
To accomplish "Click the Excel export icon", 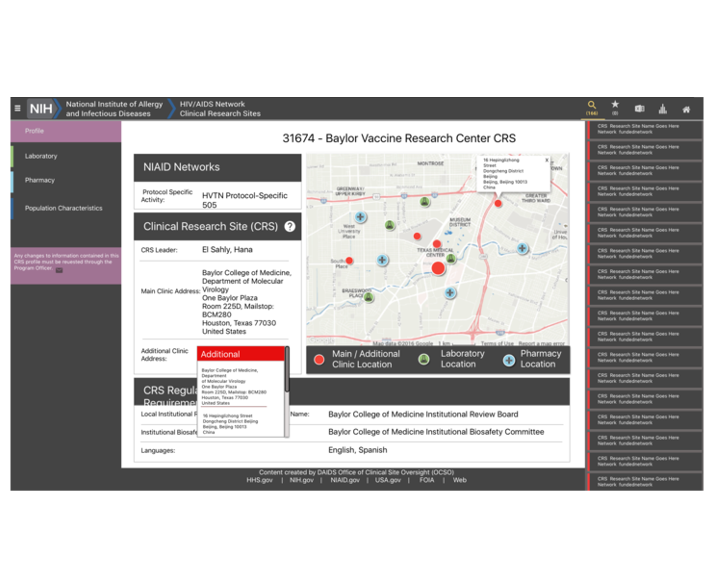I will pyautogui.click(x=639, y=109).
